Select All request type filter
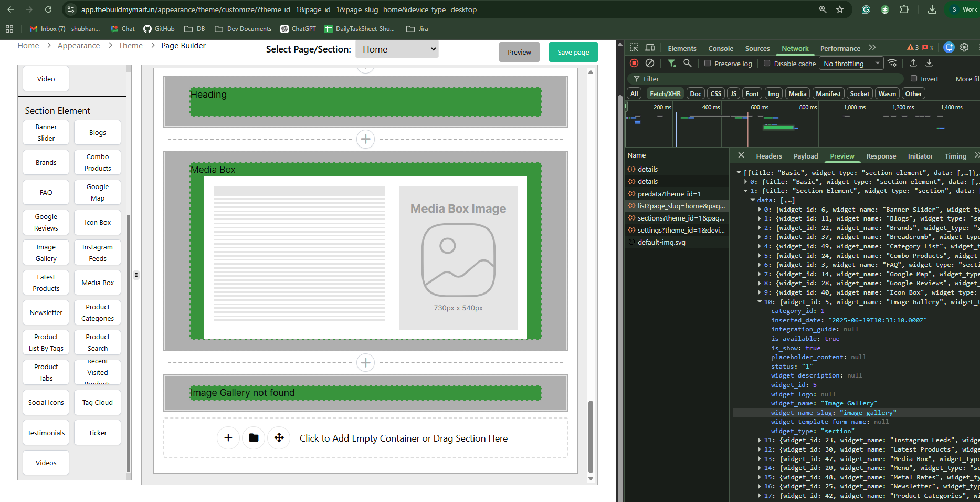This screenshot has height=502, width=980. (635, 93)
